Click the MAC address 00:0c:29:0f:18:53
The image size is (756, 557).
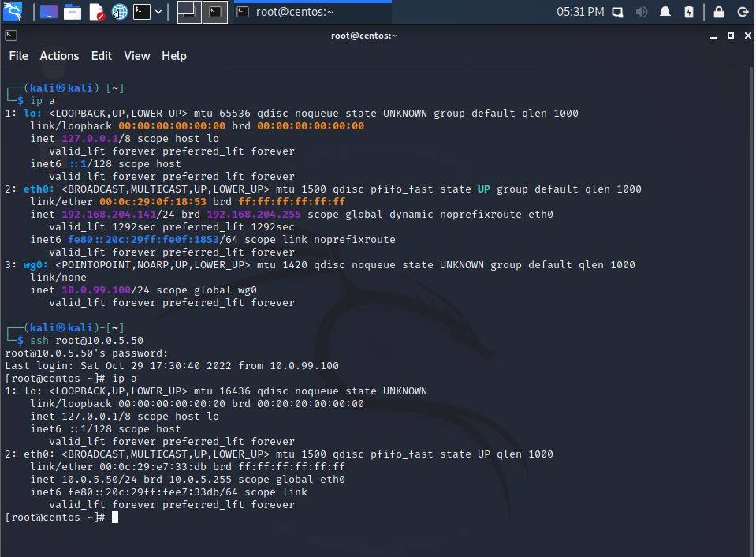pyautogui.click(x=153, y=202)
